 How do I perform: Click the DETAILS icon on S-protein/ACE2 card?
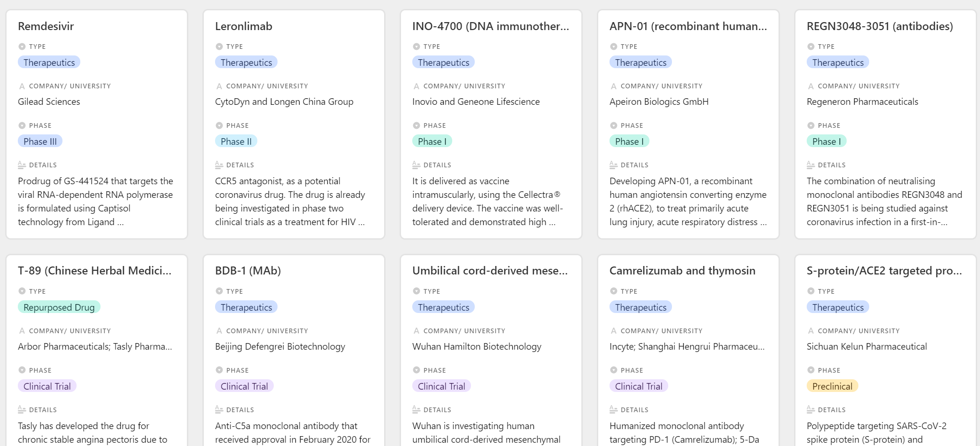tap(810, 409)
